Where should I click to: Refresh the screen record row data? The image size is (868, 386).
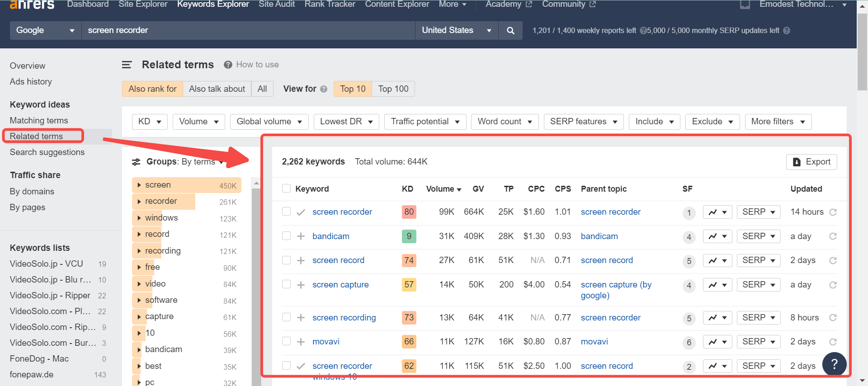pos(833,260)
